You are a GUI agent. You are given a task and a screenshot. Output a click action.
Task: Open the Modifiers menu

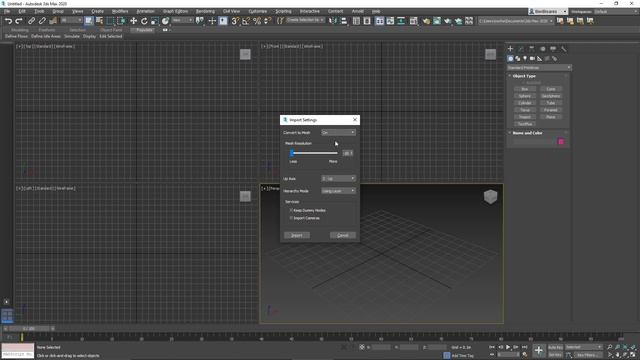(x=120, y=11)
